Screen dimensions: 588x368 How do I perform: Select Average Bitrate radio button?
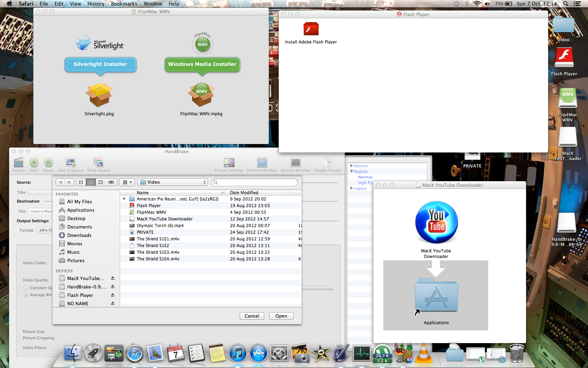26,295
